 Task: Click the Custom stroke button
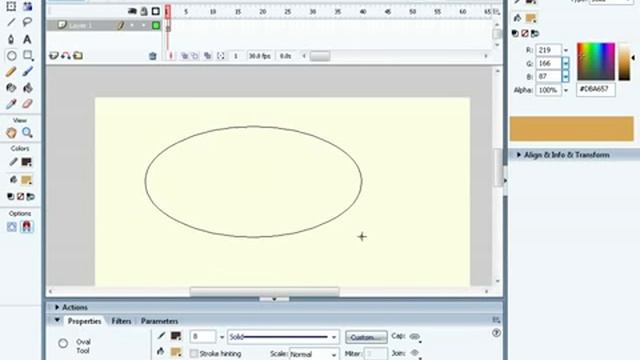pyautogui.click(x=366, y=337)
